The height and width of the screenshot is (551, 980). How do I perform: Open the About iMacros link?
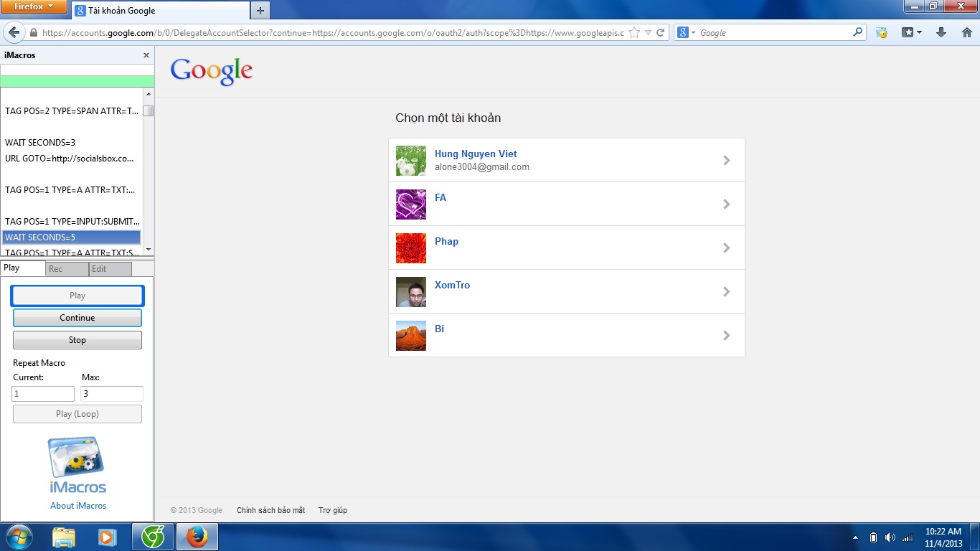click(x=78, y=506)
